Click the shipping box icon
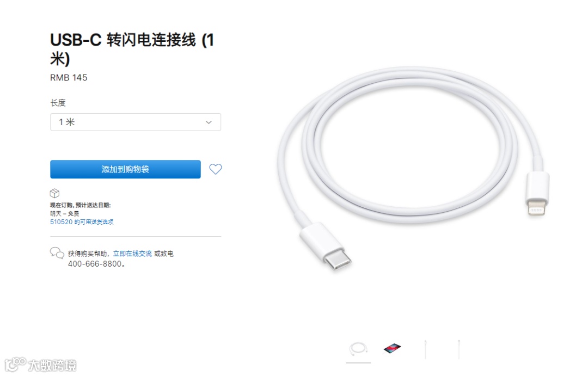This screenshot has height=376, width=588. coord(55,193)
